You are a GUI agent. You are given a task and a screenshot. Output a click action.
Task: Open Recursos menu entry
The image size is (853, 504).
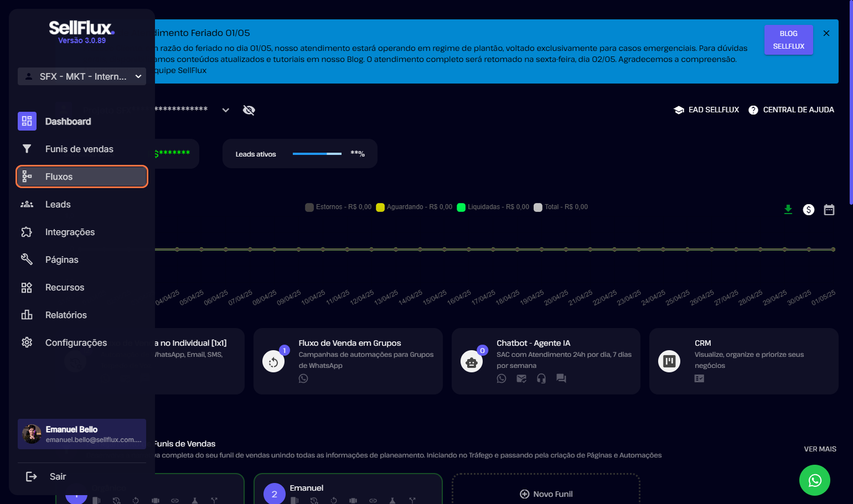click(82, 287)
